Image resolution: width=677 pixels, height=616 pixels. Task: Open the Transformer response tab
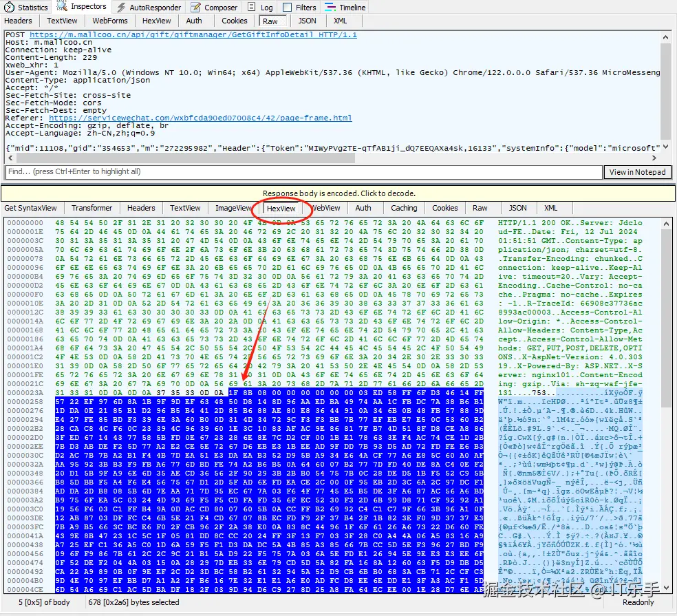tap(92, 209)
